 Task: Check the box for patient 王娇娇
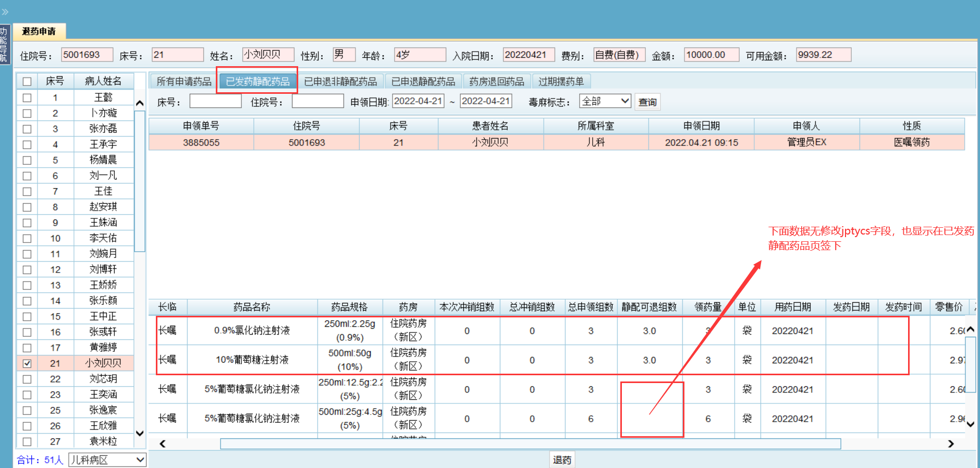point(27,285)
